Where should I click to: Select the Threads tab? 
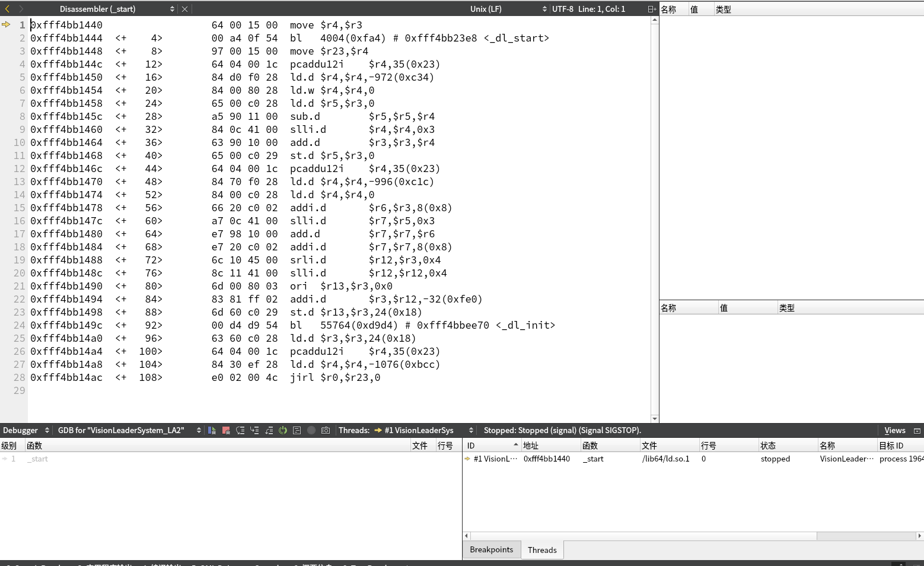click(x=541, y=550)
